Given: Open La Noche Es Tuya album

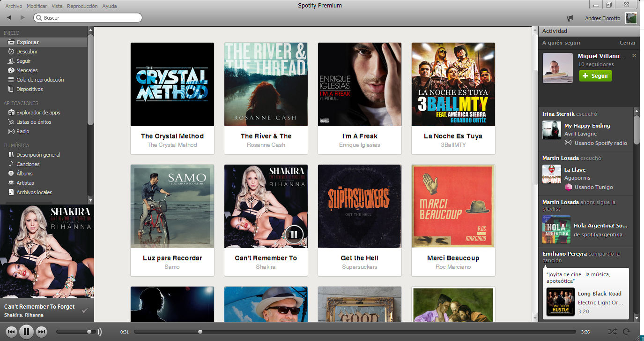Looking at the screenshot, I should coord(453,84).
